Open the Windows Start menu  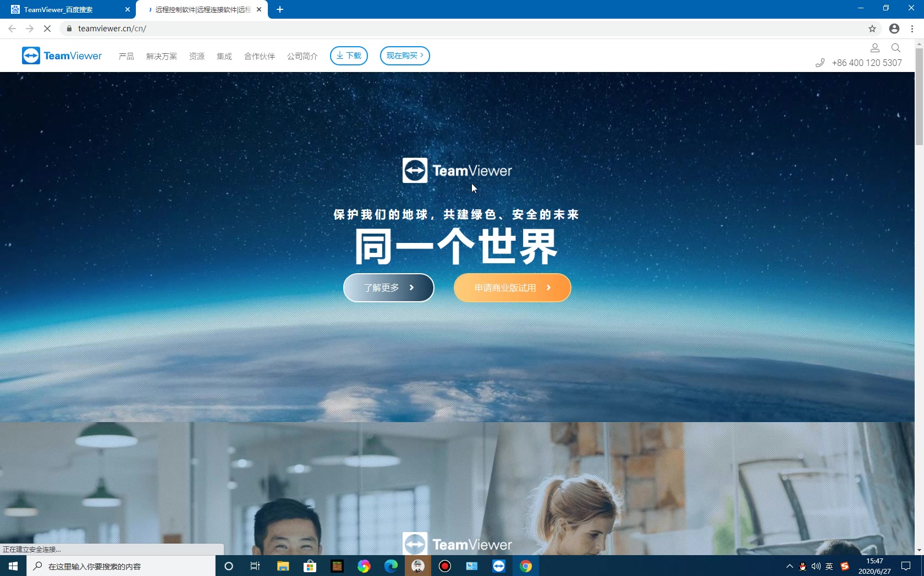[x=13, y=566]
